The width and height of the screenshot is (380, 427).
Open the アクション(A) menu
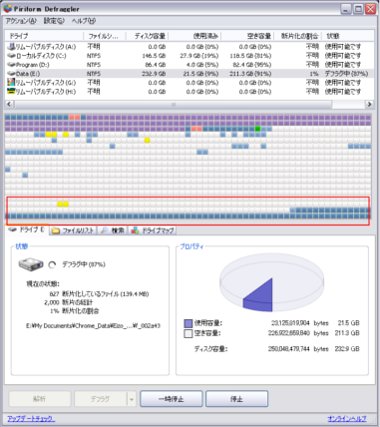point(21,21)
